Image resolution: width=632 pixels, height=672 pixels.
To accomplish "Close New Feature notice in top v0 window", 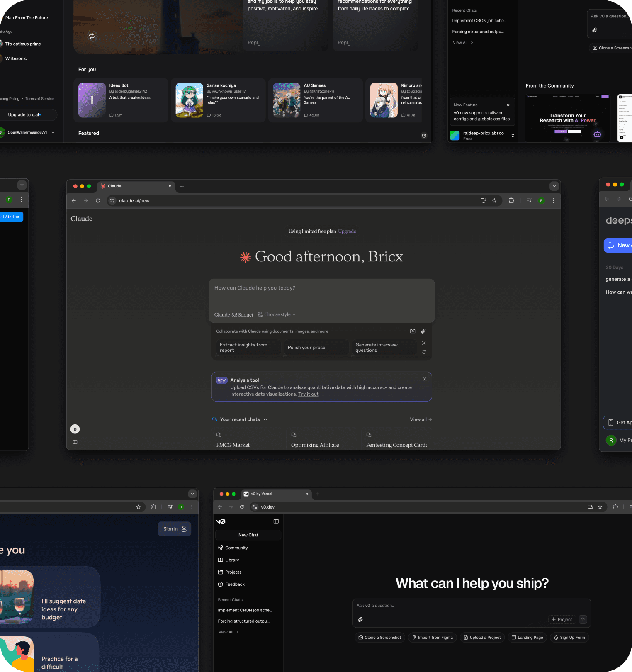I will click(508, 105).
